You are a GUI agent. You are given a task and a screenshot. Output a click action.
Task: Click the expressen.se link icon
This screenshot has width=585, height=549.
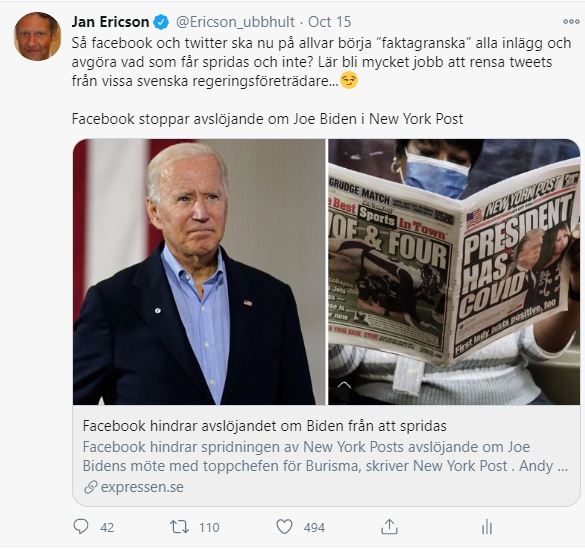[90, 487]
